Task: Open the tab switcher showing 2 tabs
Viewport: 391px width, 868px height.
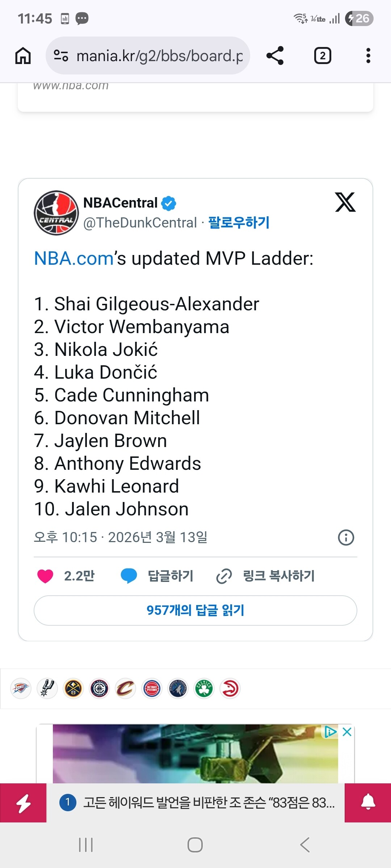Action: 322,56
